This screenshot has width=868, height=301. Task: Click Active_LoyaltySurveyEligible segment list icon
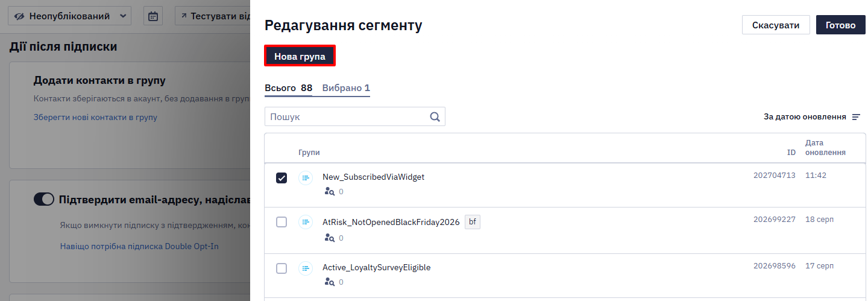pyautogui.click(x=306, y=268)
